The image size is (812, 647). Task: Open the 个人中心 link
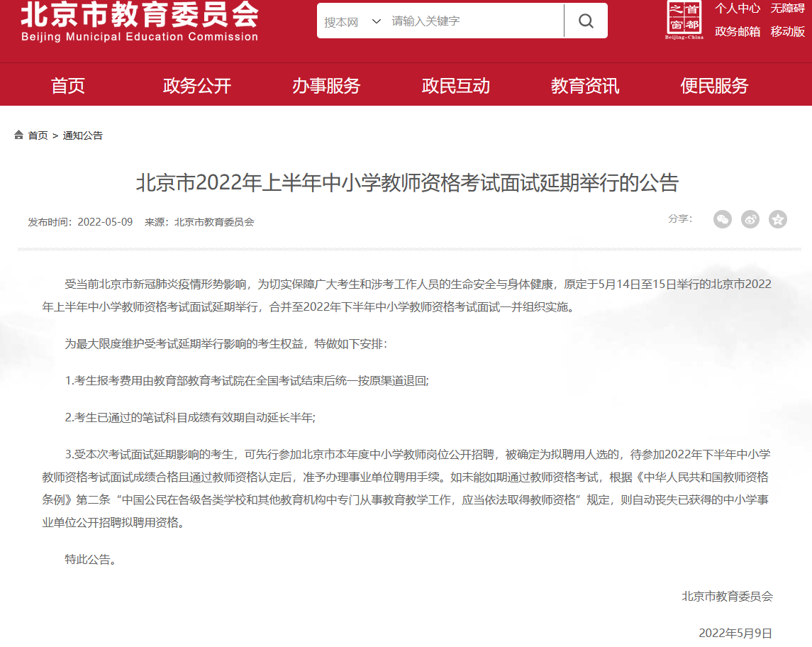738,9
